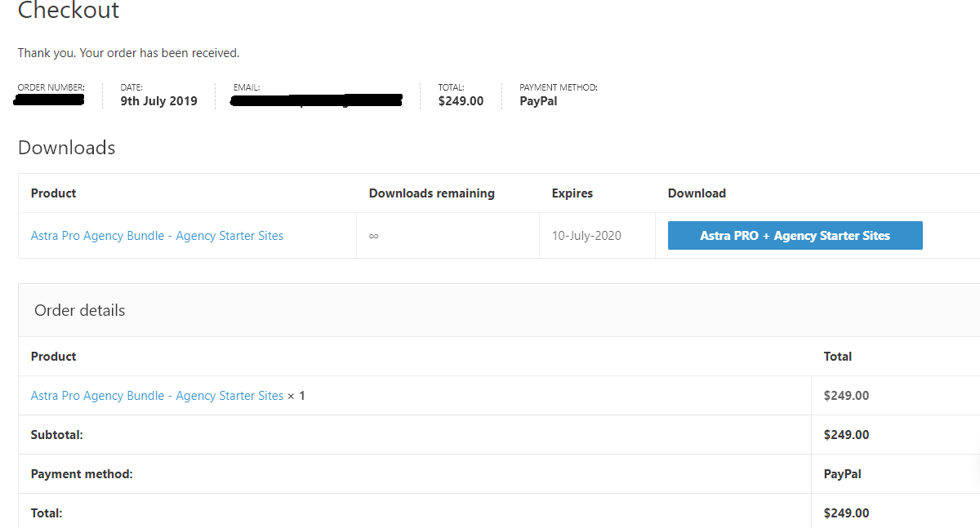Click the redacted order number value
The width and height of the screenshot is (980, 528).
click(x=50, y=100)
